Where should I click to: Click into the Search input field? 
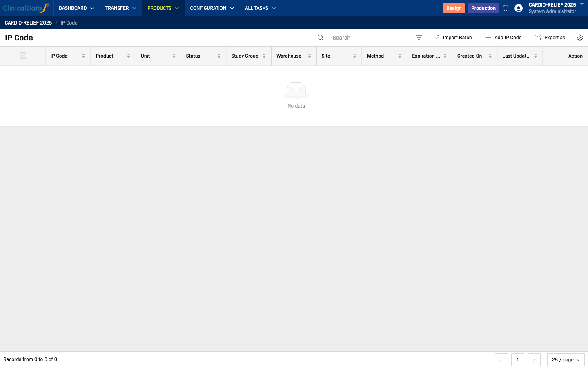coord(367,38)
